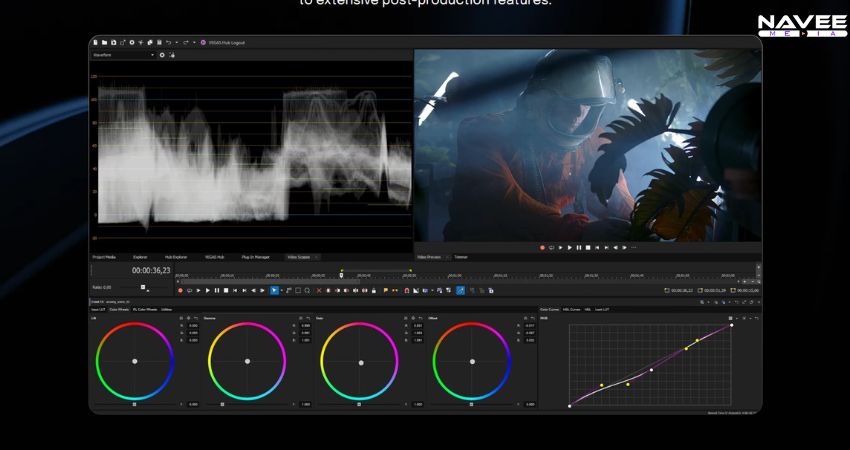Toggle the highlighted blue timeline toolbar button

pyautogui.click(x=460, y=291)
